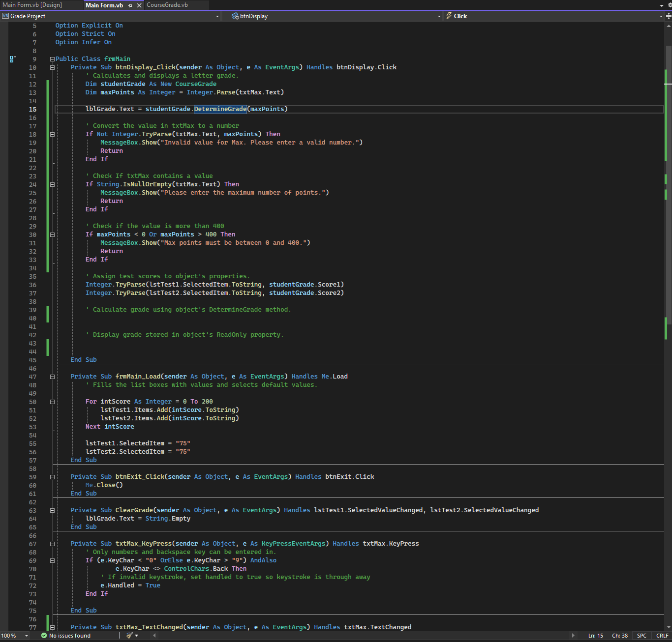Switch to the CourseGrade.vb tab
672x642 pixels.
click(x=167, y=5)
